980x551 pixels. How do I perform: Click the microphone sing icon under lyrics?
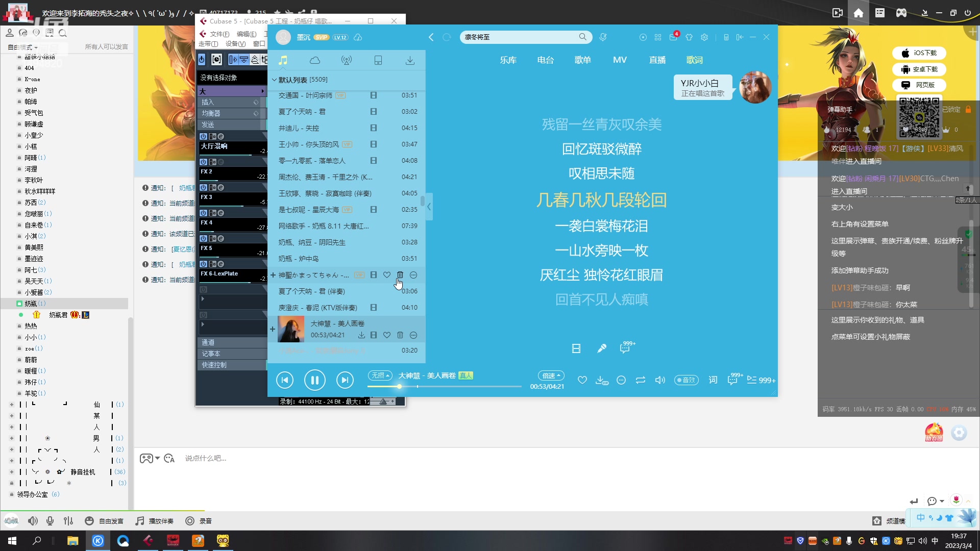[x=602, y=348]
